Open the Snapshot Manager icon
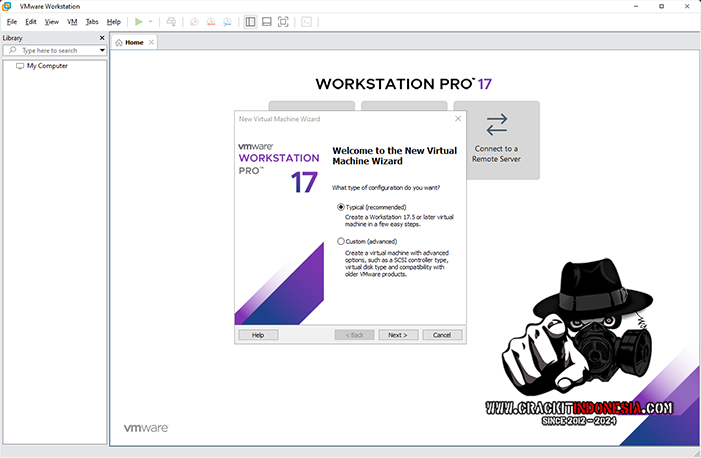This screenshot has height=458, width=701. click(228, 21)
